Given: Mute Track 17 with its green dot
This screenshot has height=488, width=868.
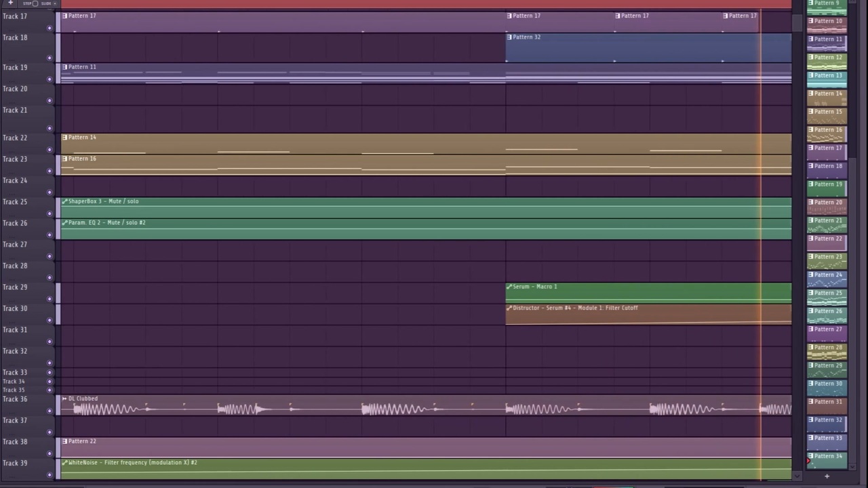Looking at the screenshot, I should (x=50, y=28).
